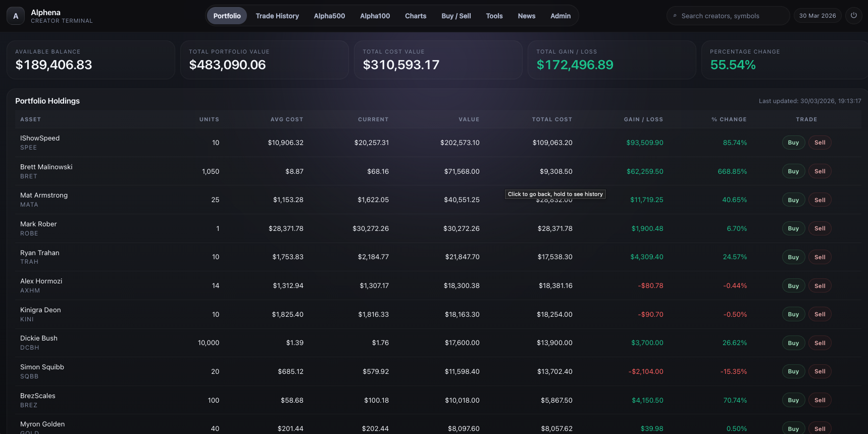The width and height of the screenshot is (868, 434).
Task: Buy Ryan Trahan TRAH
Action: 793,257
